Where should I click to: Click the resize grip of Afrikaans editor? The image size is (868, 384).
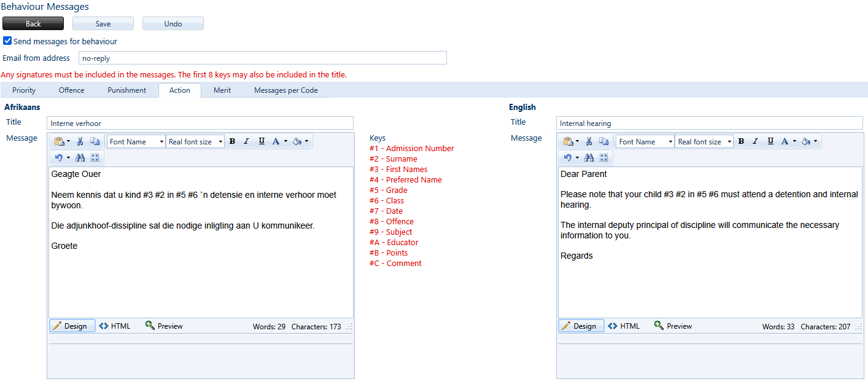pyautogui.click(x=349, y=327)
